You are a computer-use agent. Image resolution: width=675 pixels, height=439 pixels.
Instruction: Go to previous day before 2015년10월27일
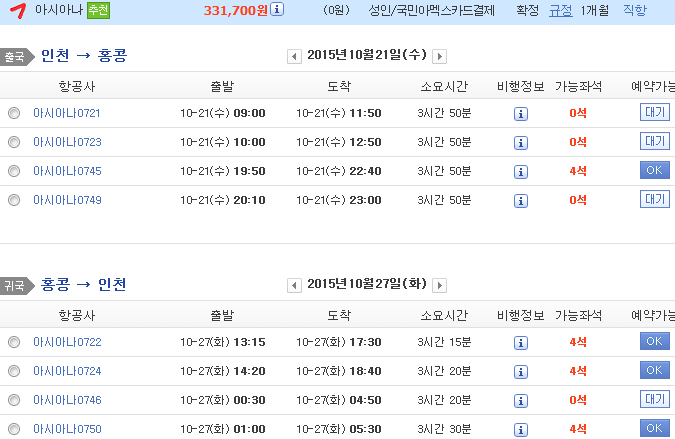(x=294, y=285)
